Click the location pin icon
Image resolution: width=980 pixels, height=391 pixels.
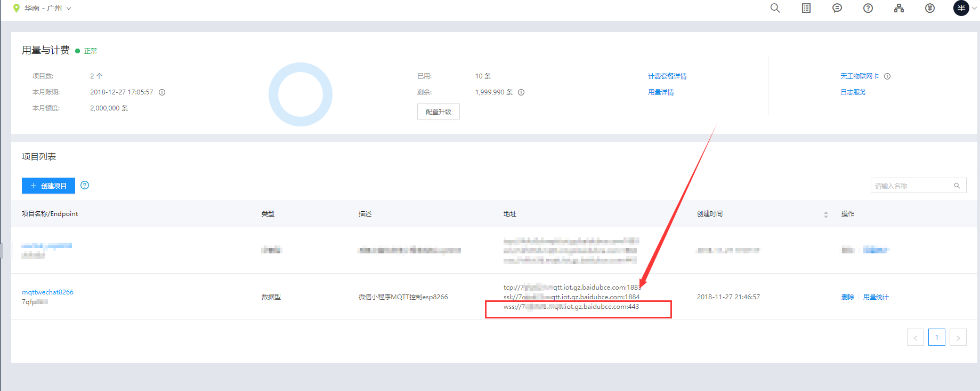[x=17, y=8]
